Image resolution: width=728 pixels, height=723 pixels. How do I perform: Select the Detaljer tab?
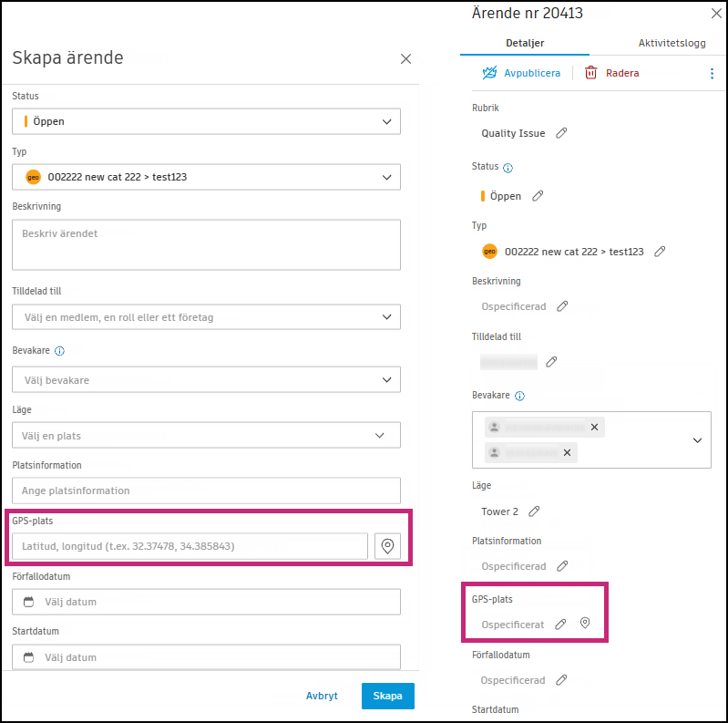coord(525,43)
